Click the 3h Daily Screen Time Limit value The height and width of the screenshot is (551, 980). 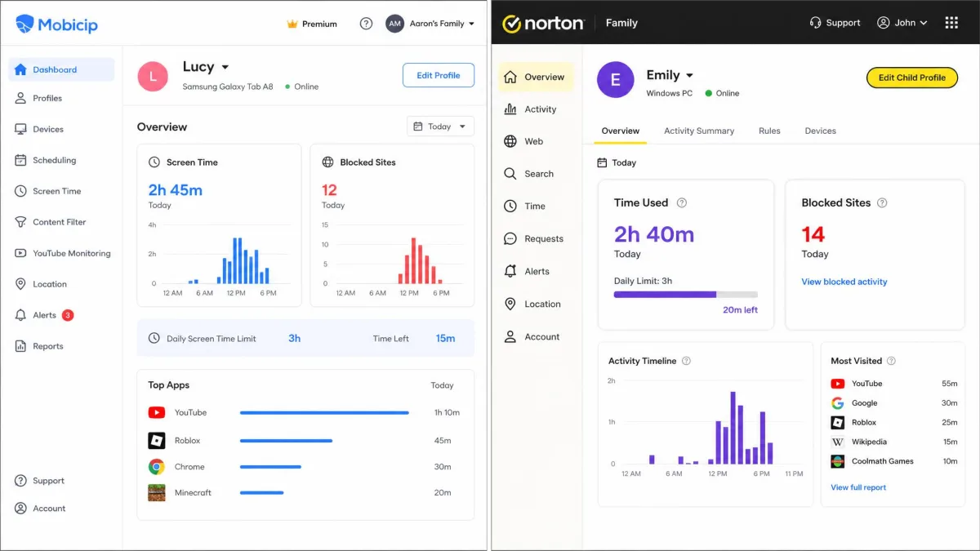(x=295, y=338)
